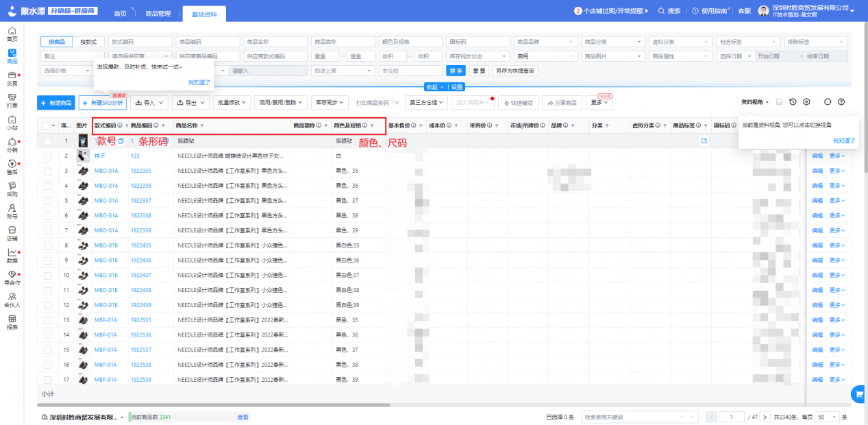
Task: Check the checkbox for row 8
Action: 48,245
